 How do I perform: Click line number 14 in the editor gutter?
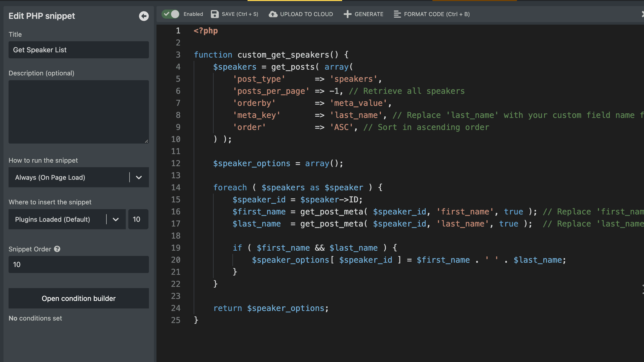[176, 188]
